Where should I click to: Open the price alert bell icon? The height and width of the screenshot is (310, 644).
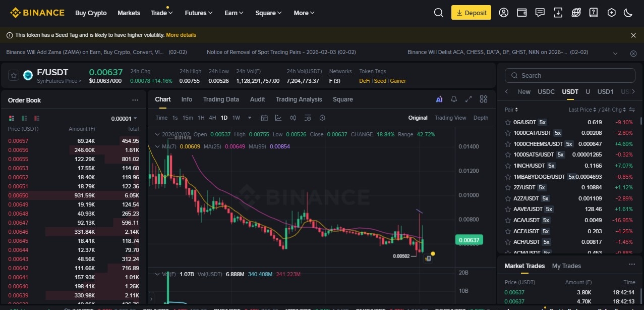click(454, 99)
